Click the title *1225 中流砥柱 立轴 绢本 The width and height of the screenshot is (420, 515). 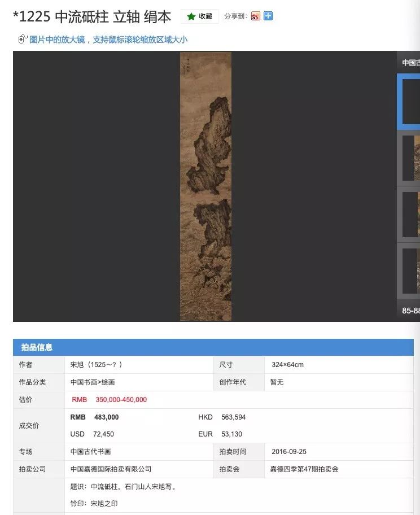tap(92, 17)
